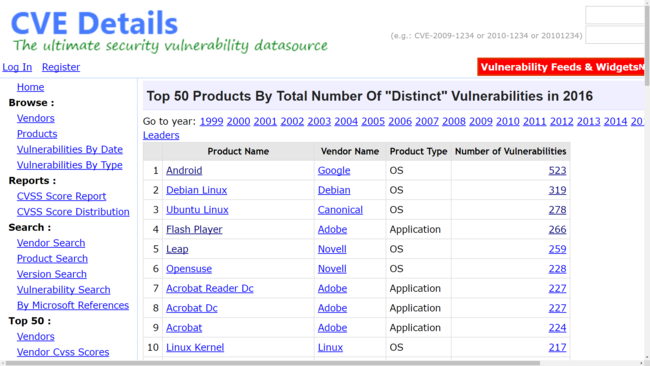650x366 pixels.
Task: Go to year 2014
Action: [616, 121]
